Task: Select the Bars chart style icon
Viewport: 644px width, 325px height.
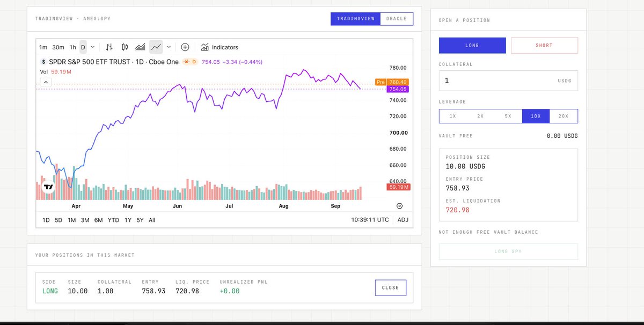Action: (109, 47)
